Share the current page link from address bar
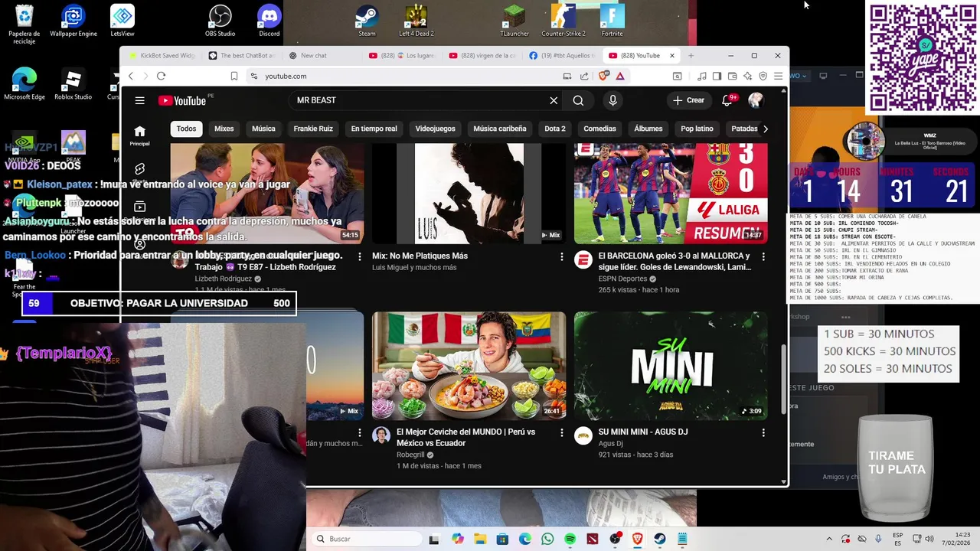This screenshot has height=551, width=980. click(x=584, y=76)
